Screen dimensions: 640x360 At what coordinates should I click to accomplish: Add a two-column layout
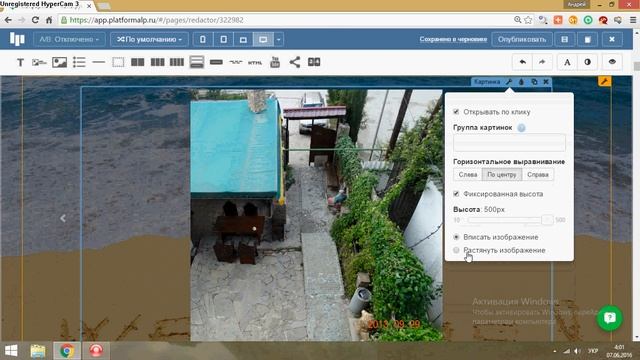138,62
